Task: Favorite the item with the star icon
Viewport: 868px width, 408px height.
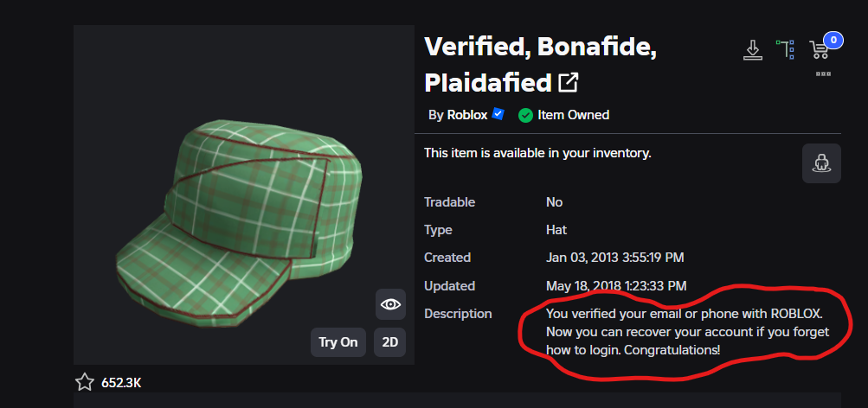Action: point(84,381)
